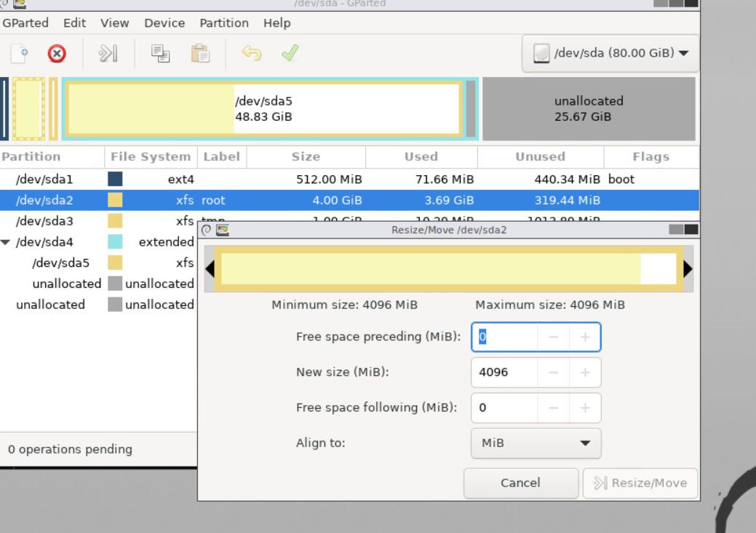The image size is (756, 533).
Task: Increase New size with plus button
Action: coord(585,372)
